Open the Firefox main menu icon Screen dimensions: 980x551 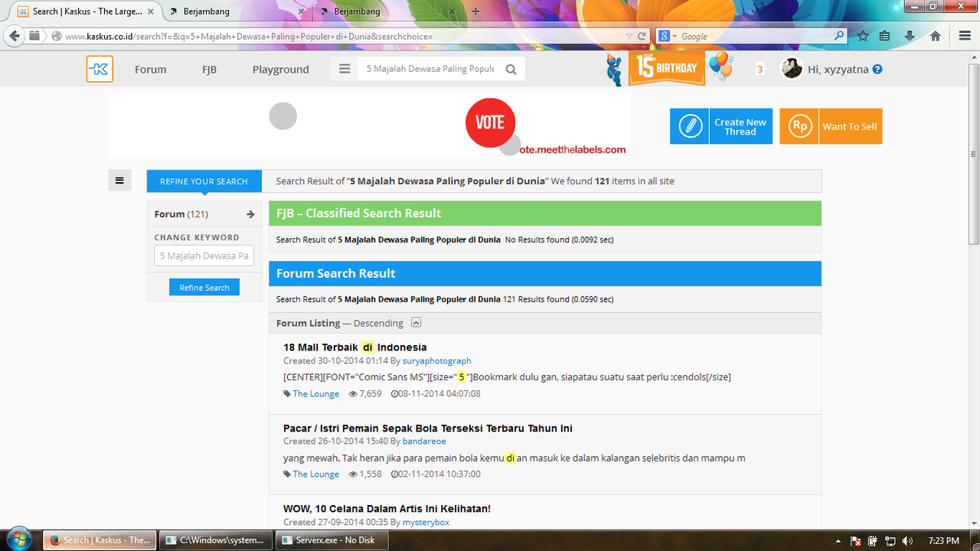[x=965, y=36]
